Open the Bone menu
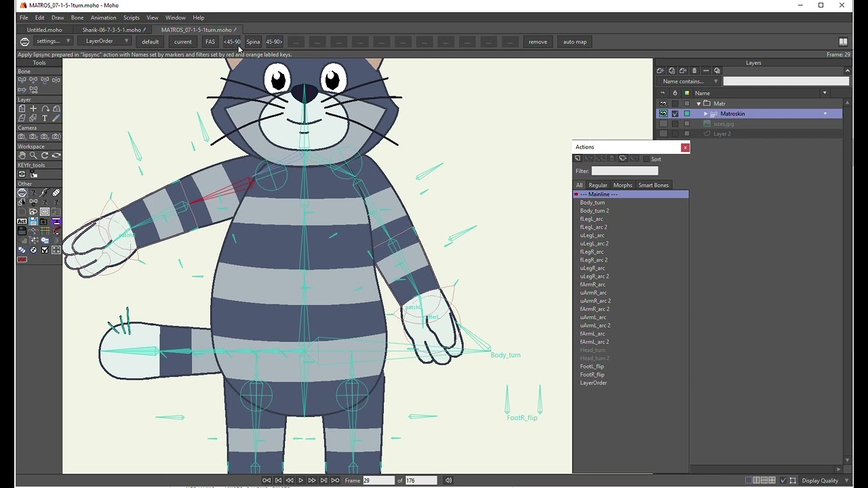This screenshot has width=868, height=488. [77, 18]
